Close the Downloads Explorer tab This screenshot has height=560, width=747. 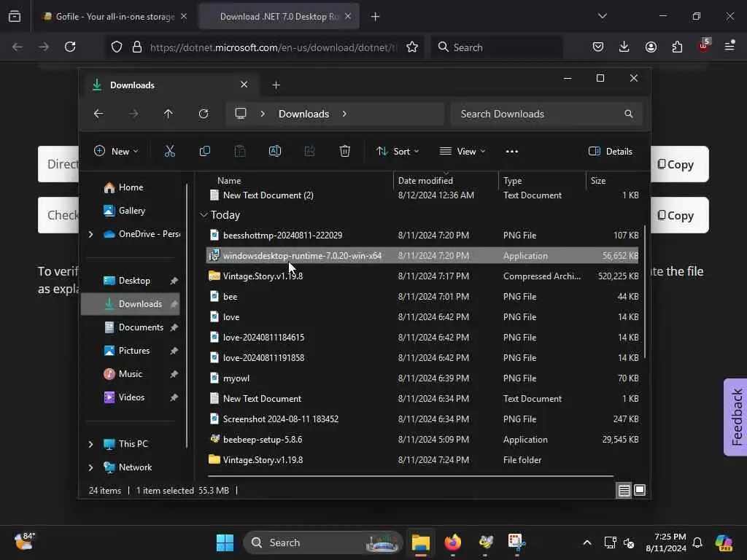click(244, 85)
